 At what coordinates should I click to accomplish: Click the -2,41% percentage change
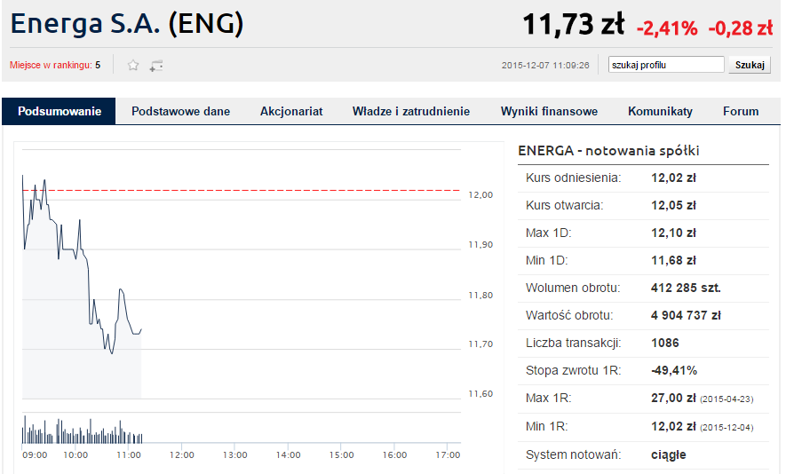pos(667,28)
